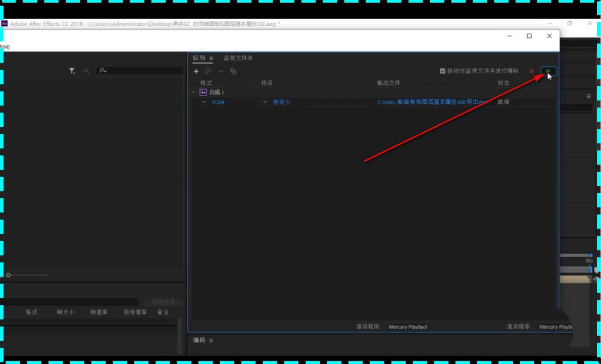Click the duplicate icon in the queue toolbar
Viewport: 601px width, 364px height.
[x=233, y=71]
